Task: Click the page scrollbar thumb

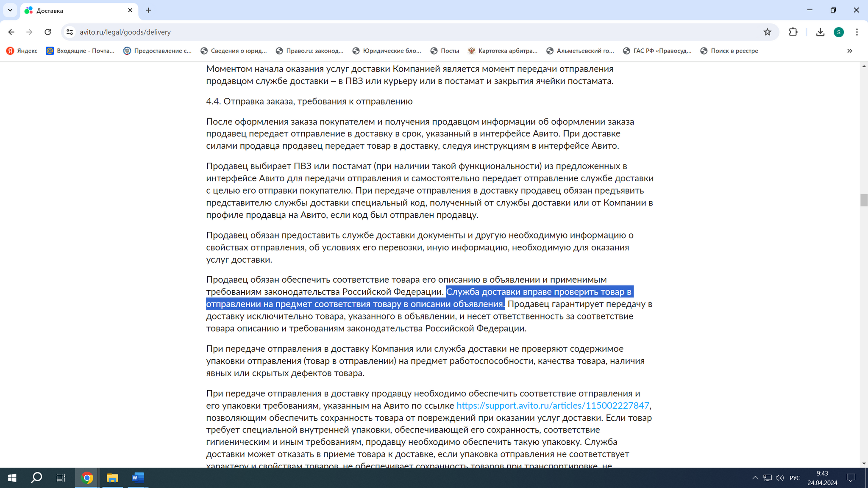Action: [864, 200]
